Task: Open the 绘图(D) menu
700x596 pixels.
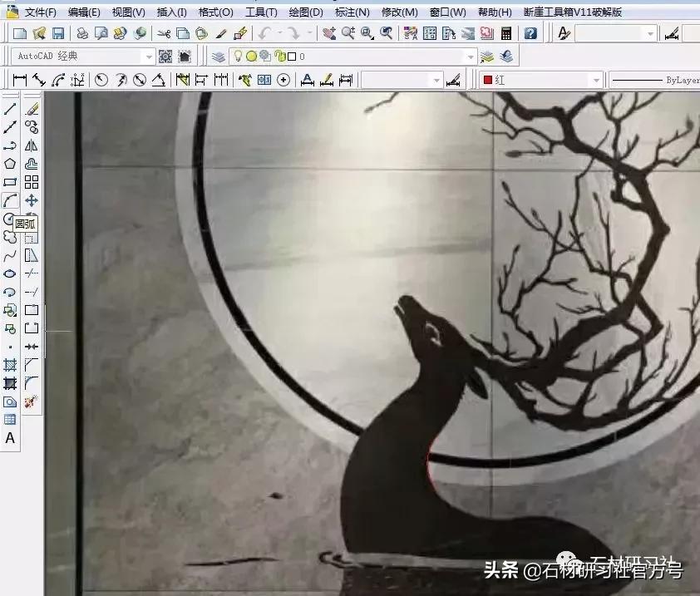Action: click(304, 12)
